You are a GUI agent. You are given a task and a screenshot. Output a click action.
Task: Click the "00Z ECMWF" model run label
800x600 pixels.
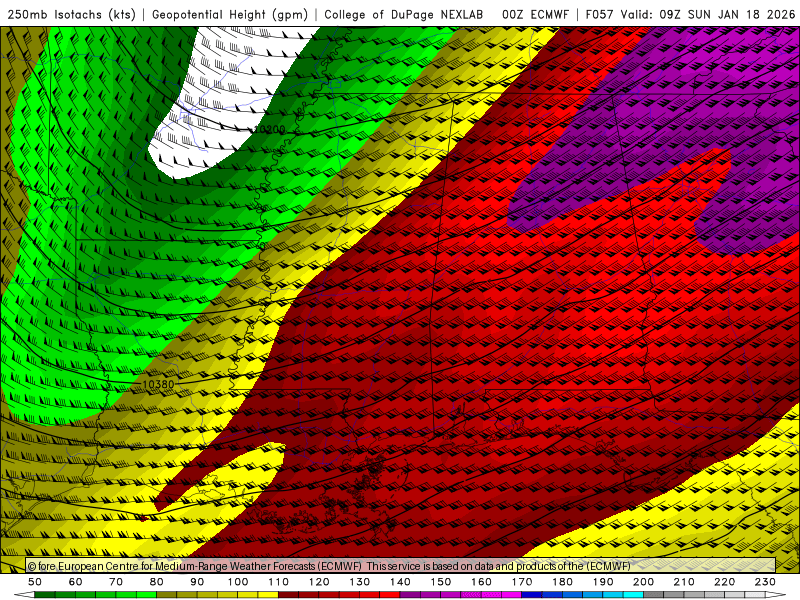point(535,14)
